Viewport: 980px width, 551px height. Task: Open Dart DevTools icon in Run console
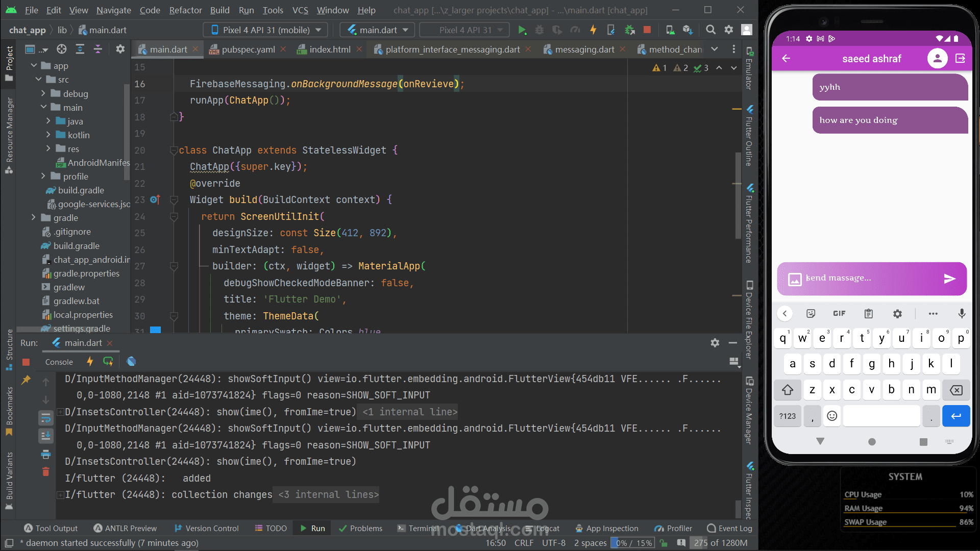131,362
